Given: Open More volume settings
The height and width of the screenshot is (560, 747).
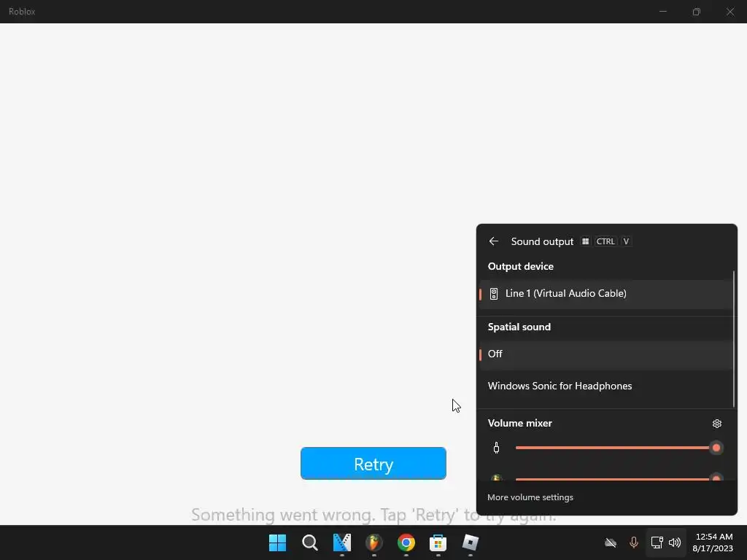Looking at the screenshot, I should pyautogui.click(x=530, y=497).
